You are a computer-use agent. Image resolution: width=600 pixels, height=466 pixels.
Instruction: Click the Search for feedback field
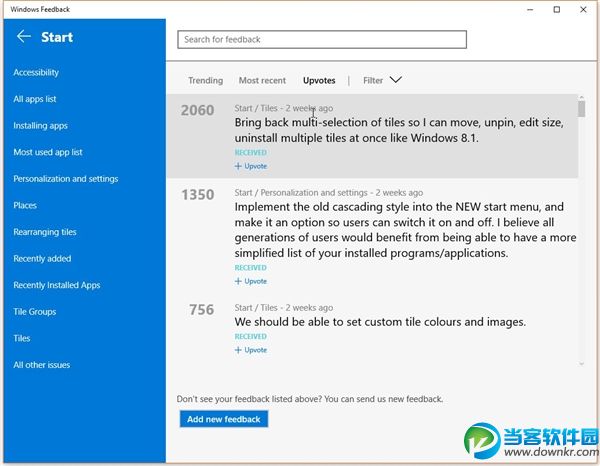click(321, 40)
